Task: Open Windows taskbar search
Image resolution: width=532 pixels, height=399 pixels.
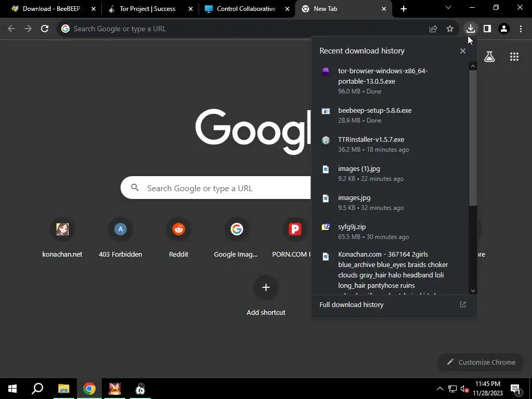Action: (37, 389)
